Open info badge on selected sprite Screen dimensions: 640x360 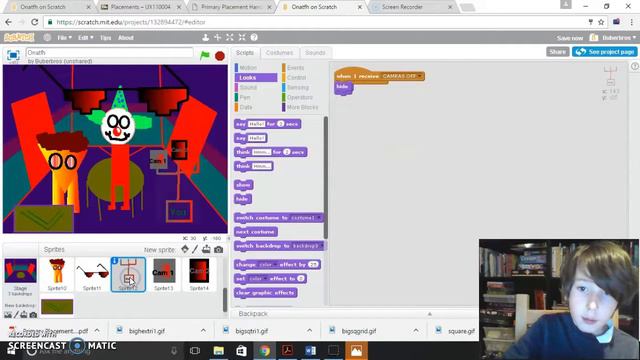coord(115,261)
